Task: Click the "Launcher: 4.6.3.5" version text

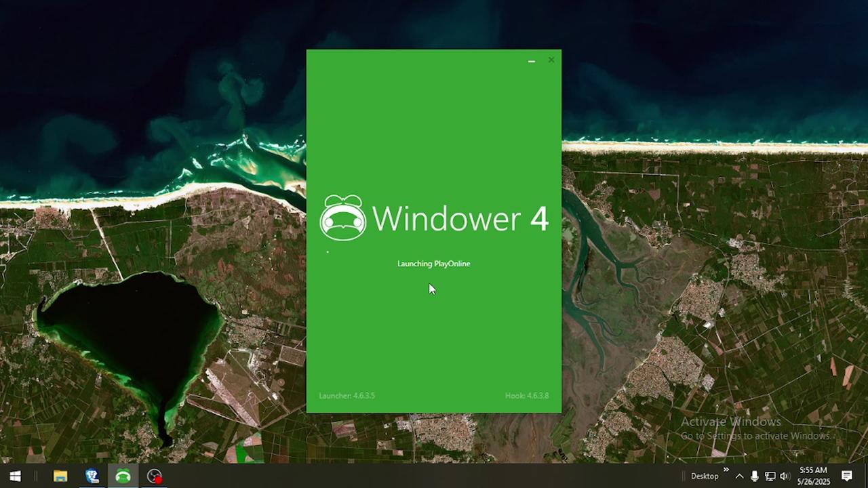Action: tap(347, 396)
